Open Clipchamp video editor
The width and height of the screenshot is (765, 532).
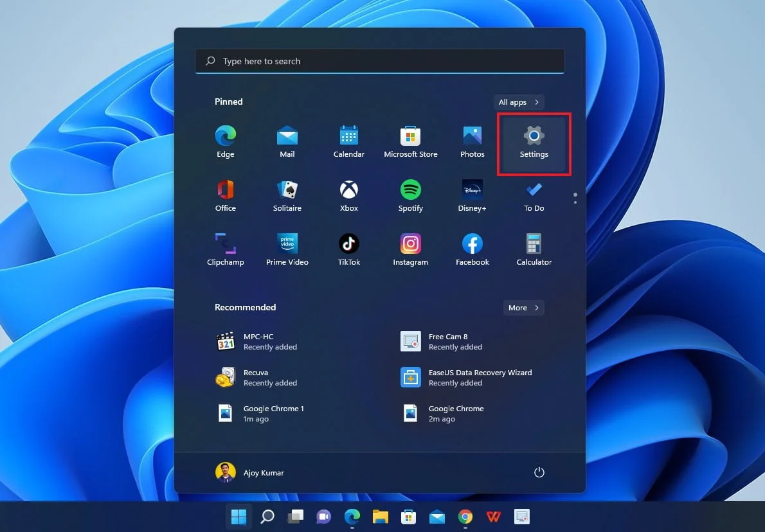(x=225, y=250)
